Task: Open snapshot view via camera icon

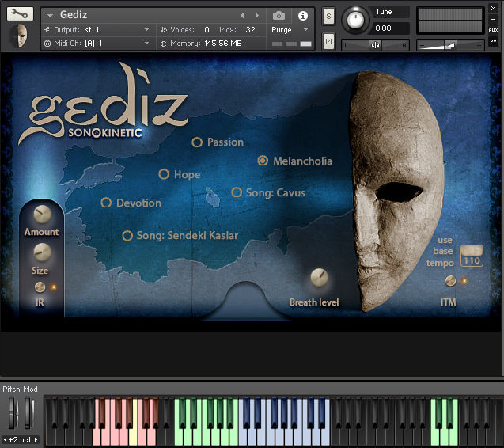Action: point(279,16)
